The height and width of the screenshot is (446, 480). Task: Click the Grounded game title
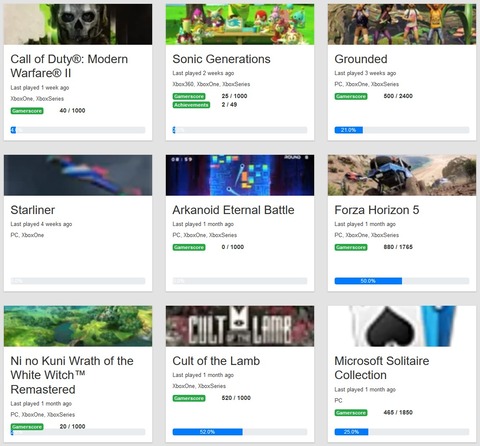(x=361, y=59)
